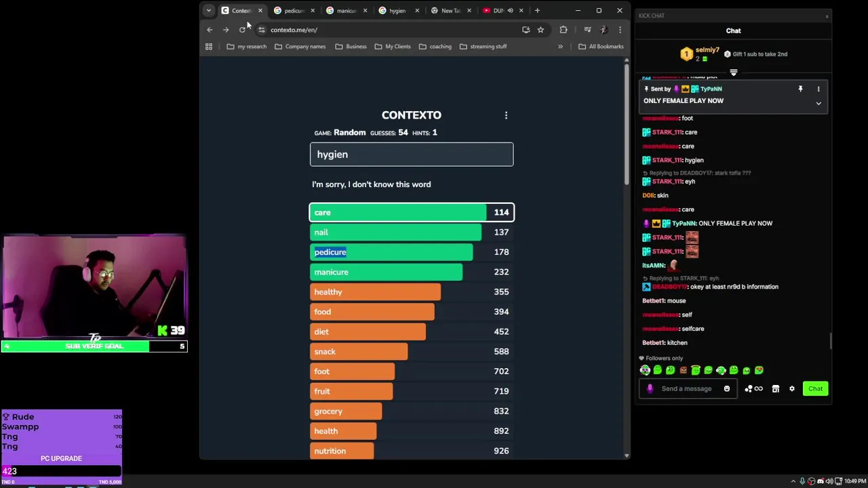Viewport: 868px width, 488px height.
Task: Unpin the pinned chat message
Action: point(800,89)
